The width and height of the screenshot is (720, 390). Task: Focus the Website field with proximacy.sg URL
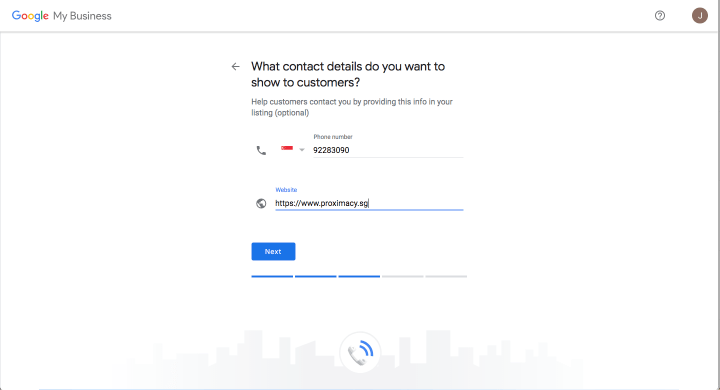pyautogui.click(x=369, y=203)
